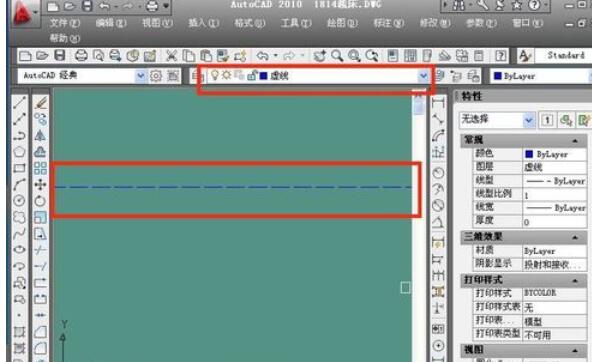This screenshot has height=362, width=592.
Task: Open the 标注 menu
Action: click(388, 23)
